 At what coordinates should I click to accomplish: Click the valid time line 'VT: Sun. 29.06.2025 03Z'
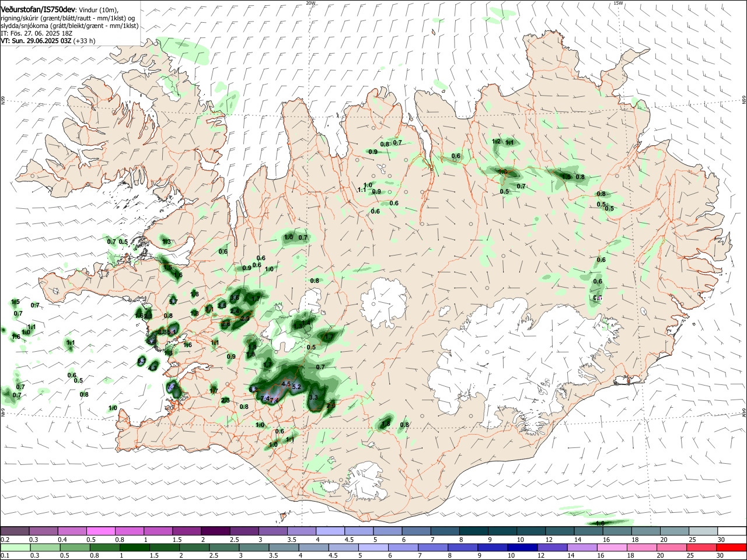(35, 41)
